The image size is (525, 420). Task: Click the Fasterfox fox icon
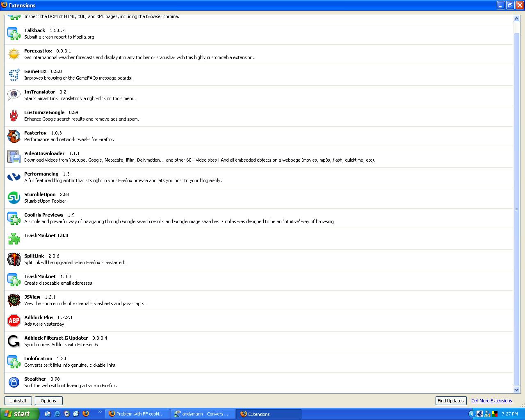[14, 136]
